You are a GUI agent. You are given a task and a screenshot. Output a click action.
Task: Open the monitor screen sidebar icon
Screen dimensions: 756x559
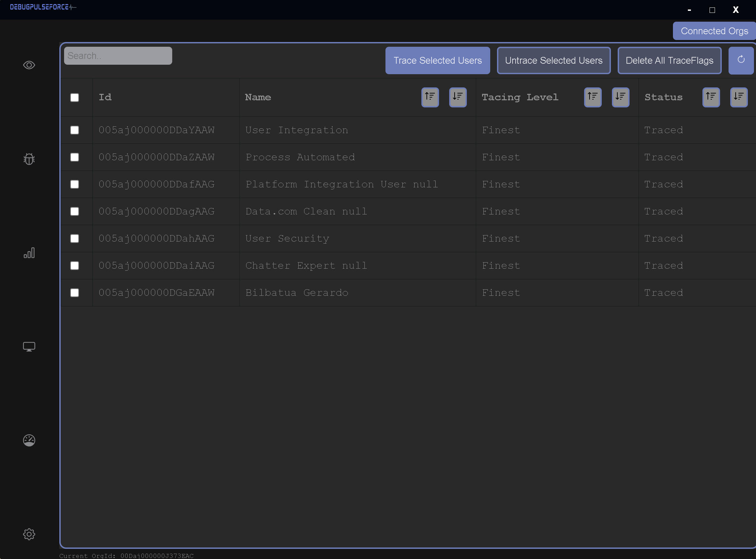(x=29, y=347)
